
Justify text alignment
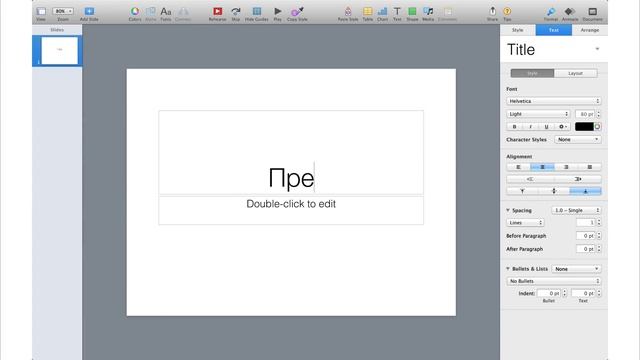click(x=589, y=167)
